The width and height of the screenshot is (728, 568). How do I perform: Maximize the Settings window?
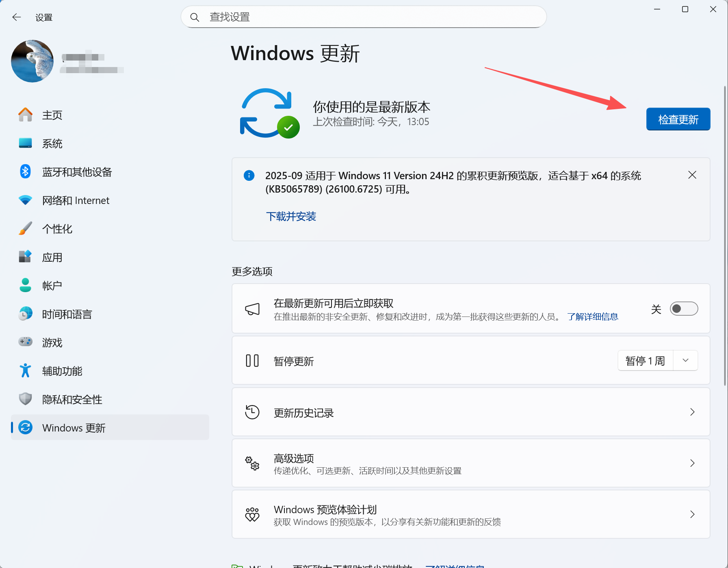pos(685,9)
